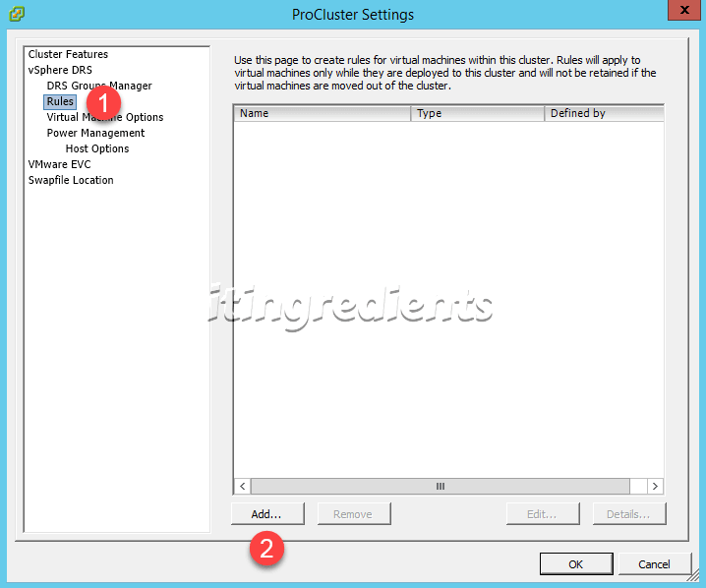This screenshot has height=588, width=706.
Task: Sort rules by Type column
Action: point(477,113)
